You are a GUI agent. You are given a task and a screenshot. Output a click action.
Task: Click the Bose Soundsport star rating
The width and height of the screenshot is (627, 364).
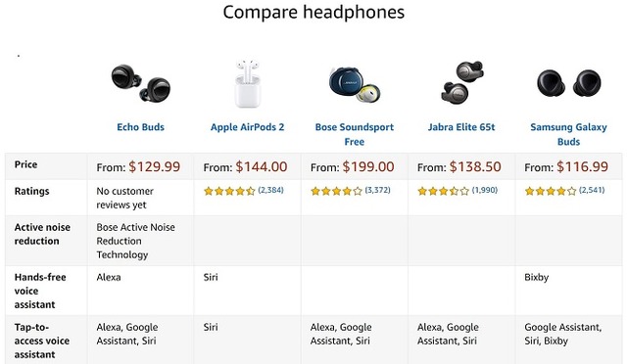tap(336, 191)
